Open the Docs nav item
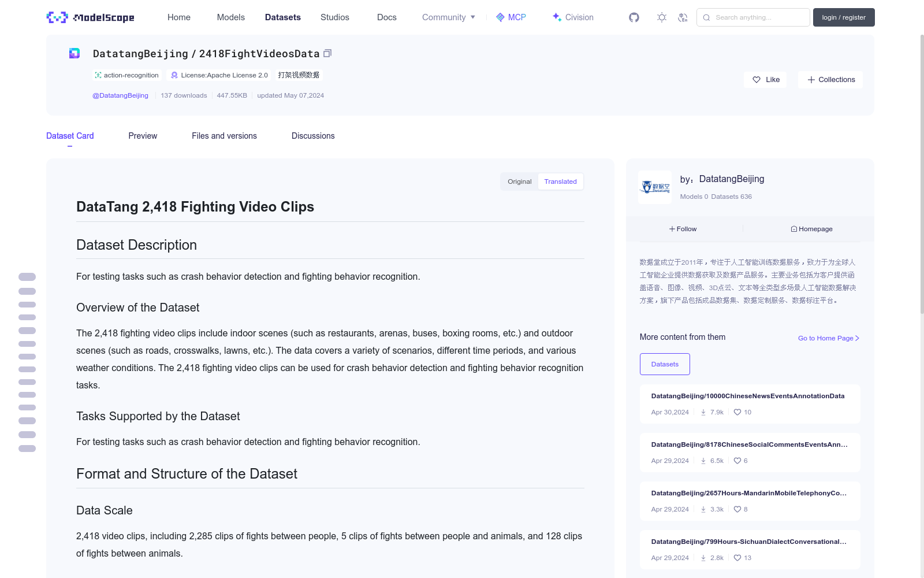This screenshot has height=578, width=924. (x=387, y=17)
